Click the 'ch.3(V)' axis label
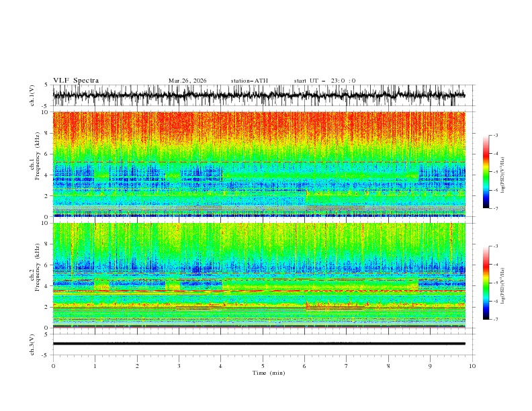 point(32,345)
